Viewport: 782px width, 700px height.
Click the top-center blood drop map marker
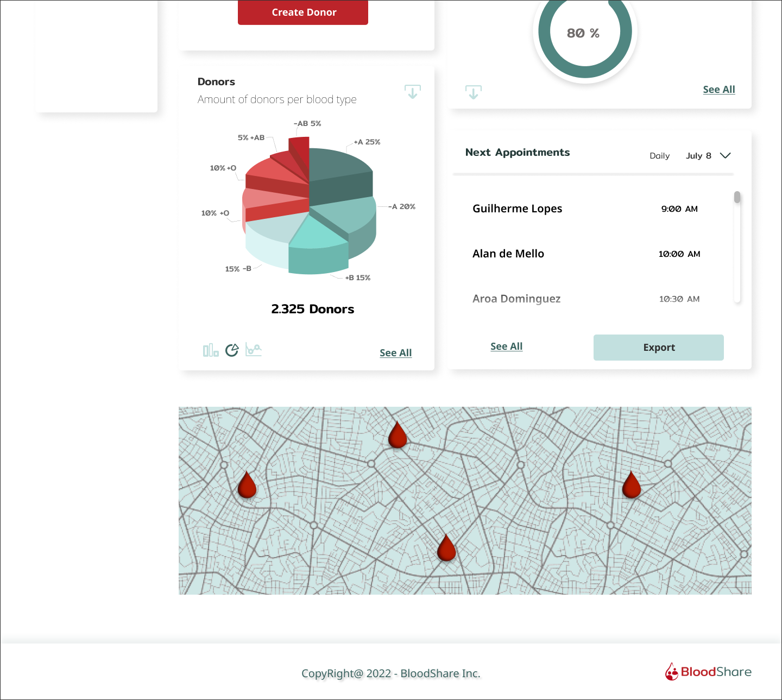[x=398, y=434]
